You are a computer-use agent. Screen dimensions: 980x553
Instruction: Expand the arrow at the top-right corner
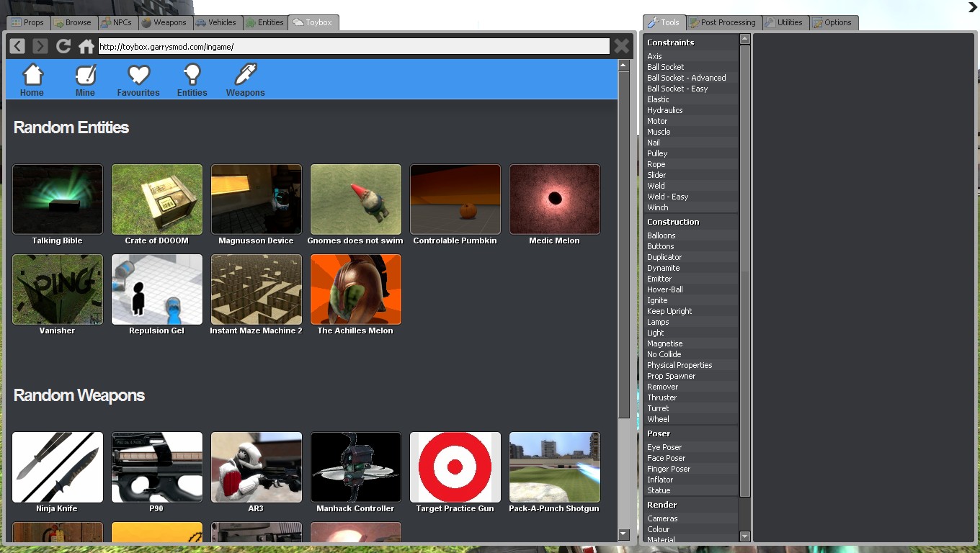(972, 8)
